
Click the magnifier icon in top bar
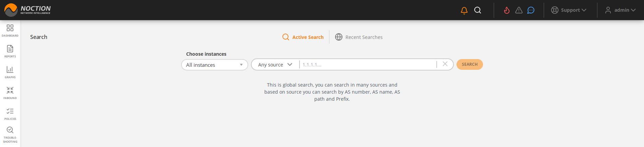[x=478, y=10]
